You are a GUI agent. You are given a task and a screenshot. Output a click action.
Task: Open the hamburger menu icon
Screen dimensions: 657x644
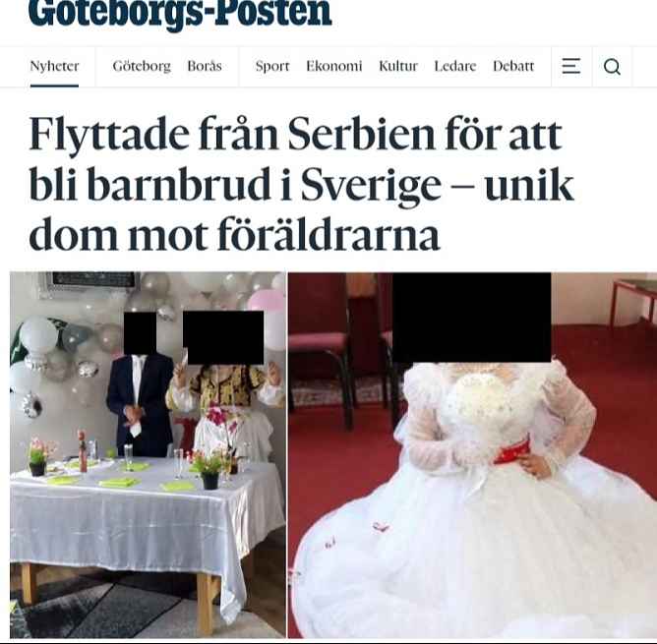point(571,66)
